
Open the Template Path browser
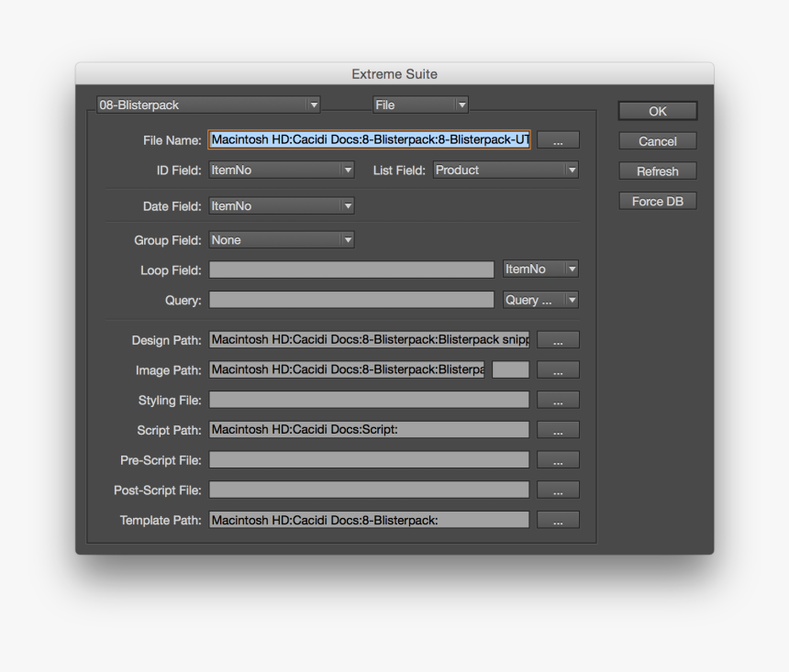(558, 520)
